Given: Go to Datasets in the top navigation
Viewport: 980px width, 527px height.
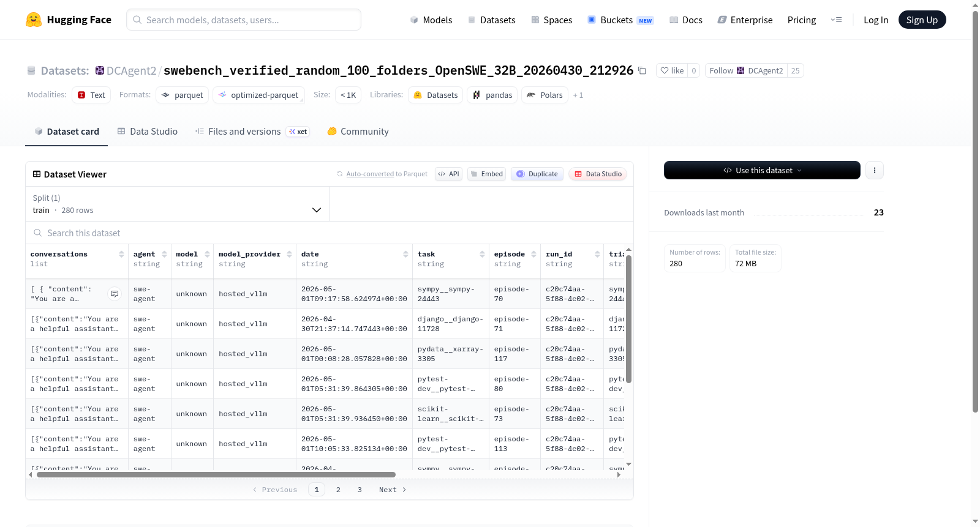Looking at the screenshot, I should [492, 20].
